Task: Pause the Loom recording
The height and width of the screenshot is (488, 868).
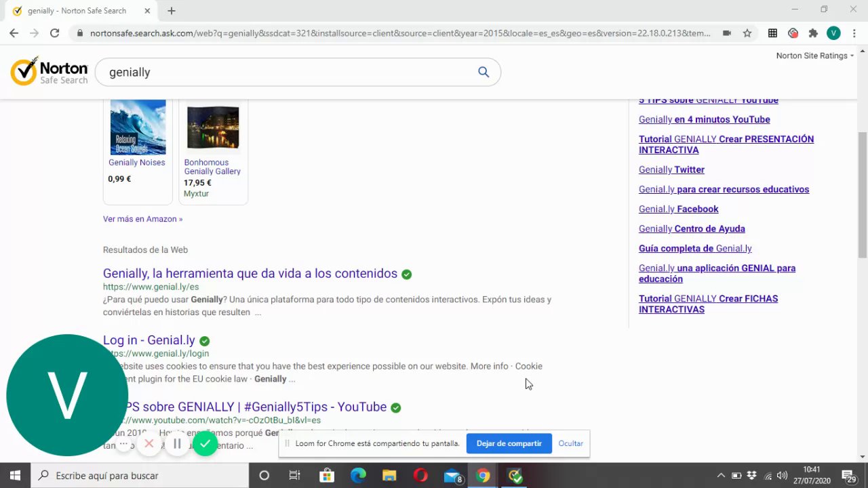Action: tap(177, 444)
